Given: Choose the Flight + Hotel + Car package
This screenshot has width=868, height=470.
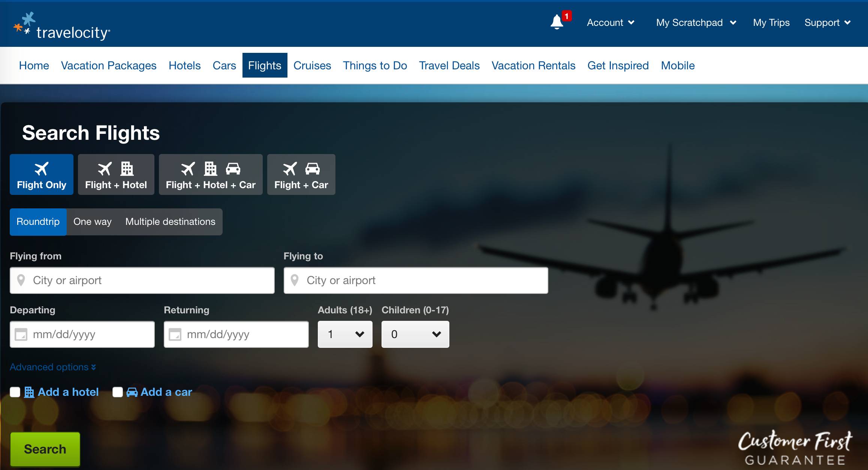Looking at the screenshot, I should pyautogui.click(x=211, y=175).
